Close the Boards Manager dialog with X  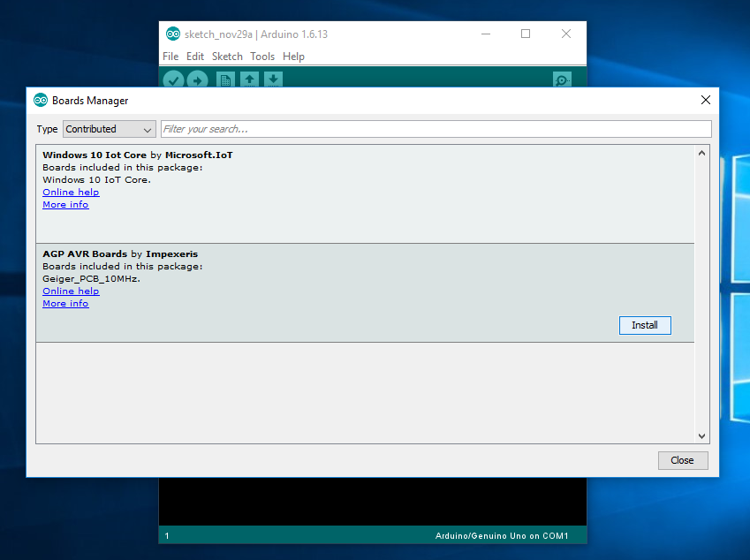click(706, 100)
